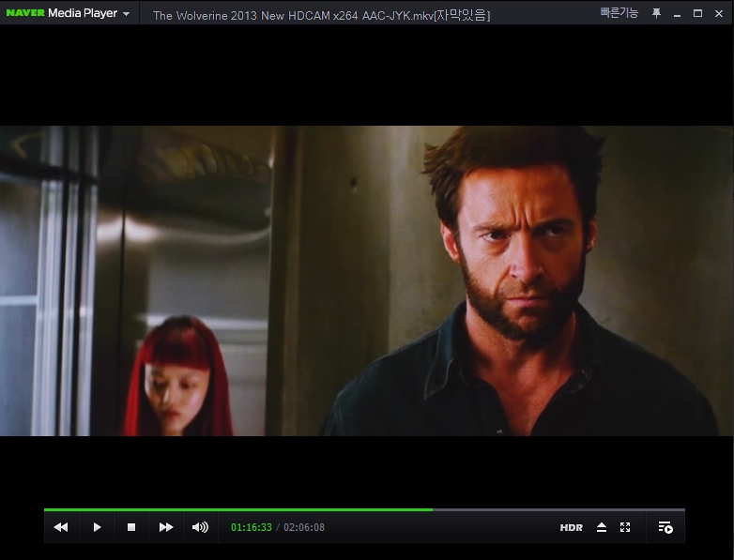Image resolution: width=734 pixels, height=560 pixels.
Task: Switch to fullscreen with expand icon
Action: [625, 527]
